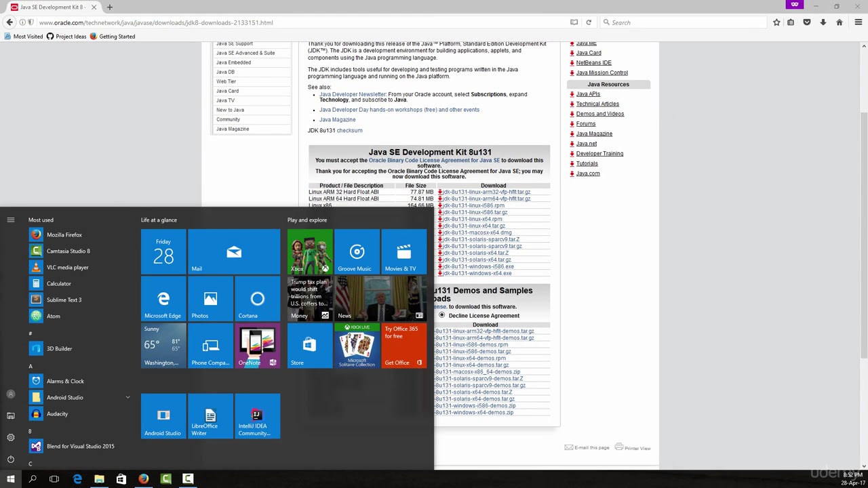Open Alarms & Clock app entry
Screen dimensions: 868x488
click(65, 381)
